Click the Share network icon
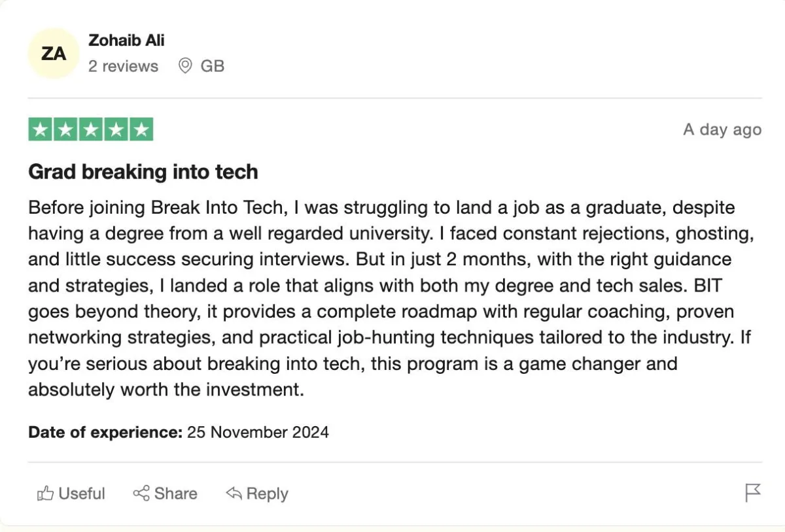785x532 pixels. (x=141, y=493)
